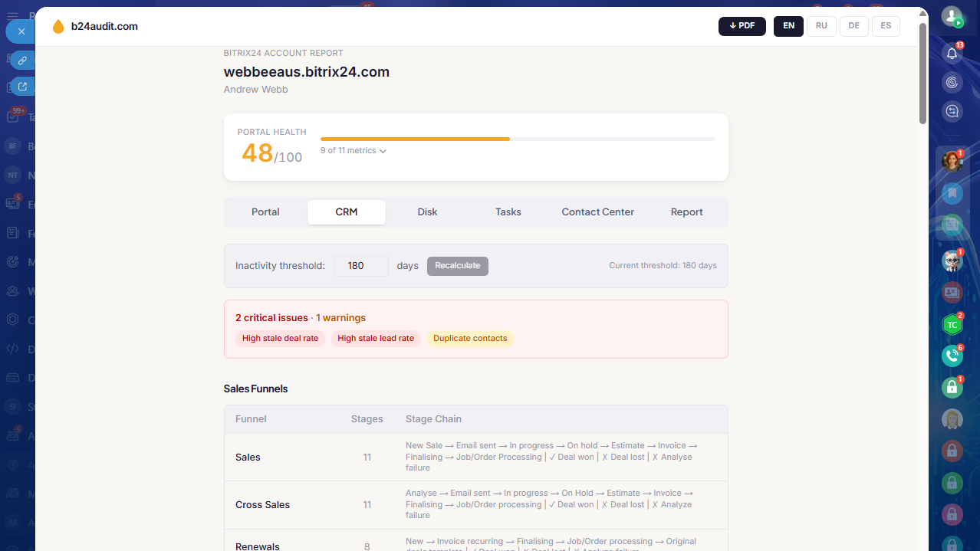Click the Stages column header
The height and width of the screenshot is (551, 980).
pos(367,419)
